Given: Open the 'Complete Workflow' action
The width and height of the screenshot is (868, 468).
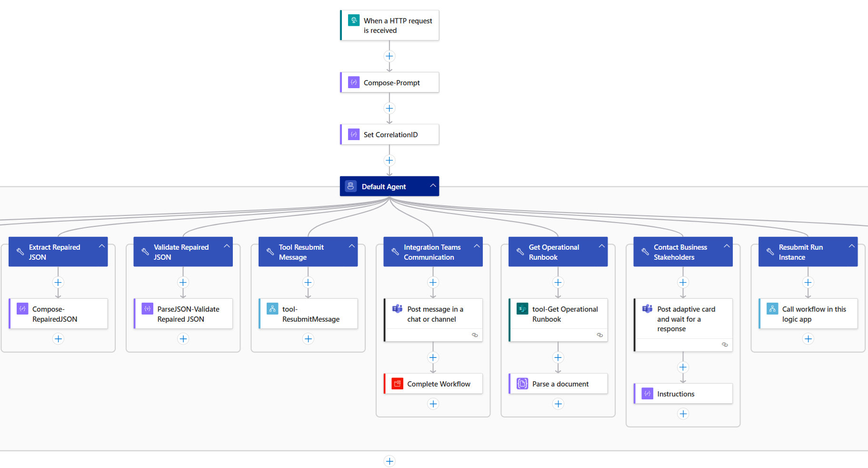Looking at the screenshot, I should pyautogui.click(x=433, y=384).
